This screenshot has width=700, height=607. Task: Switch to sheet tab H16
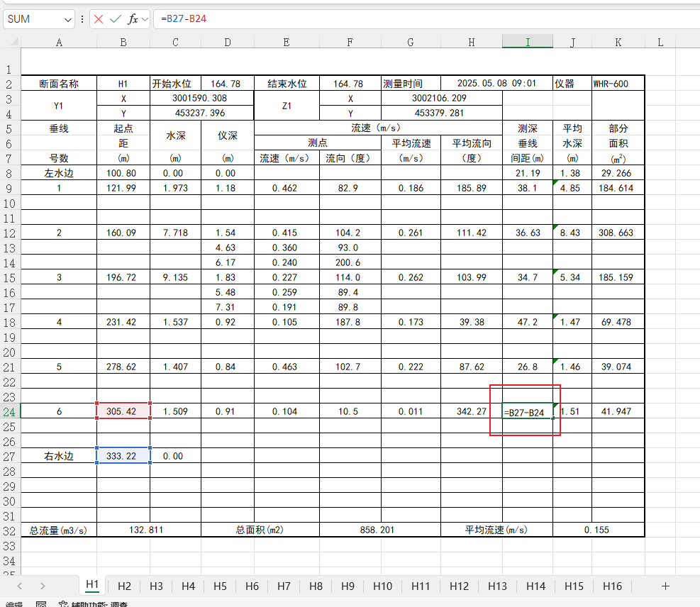pos(612,586)
